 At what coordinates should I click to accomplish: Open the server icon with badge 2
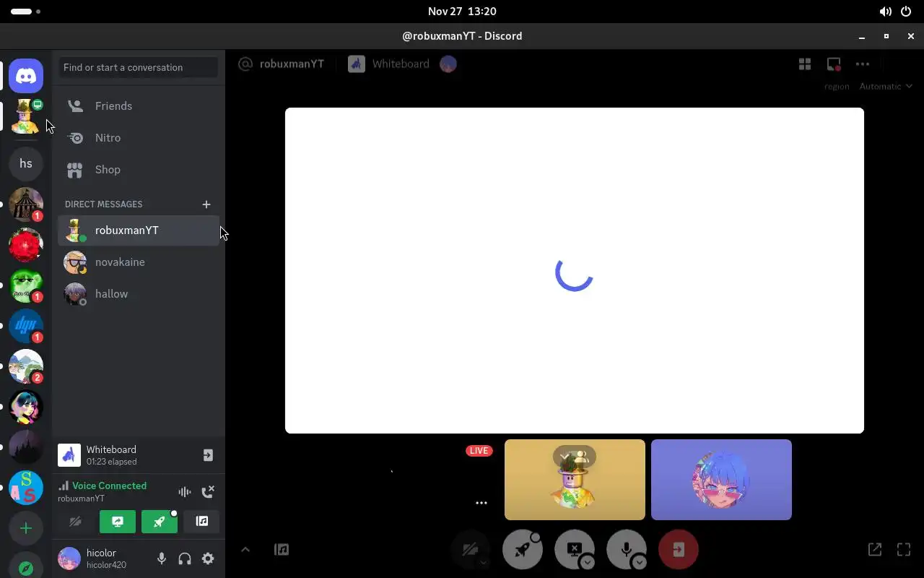(26, 366)
